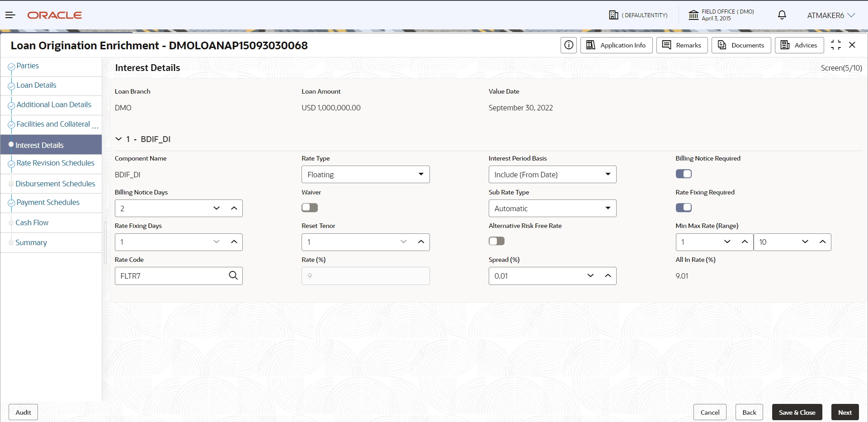The image size is (868, 422).
Task: Increase the minimum rate value
Action: (x=745, y=242)
